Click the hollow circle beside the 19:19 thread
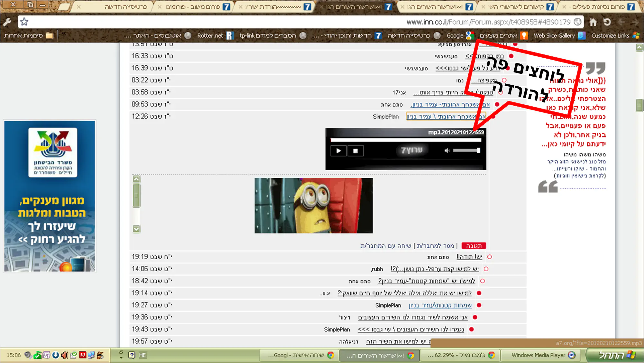 tap(490, 257)
